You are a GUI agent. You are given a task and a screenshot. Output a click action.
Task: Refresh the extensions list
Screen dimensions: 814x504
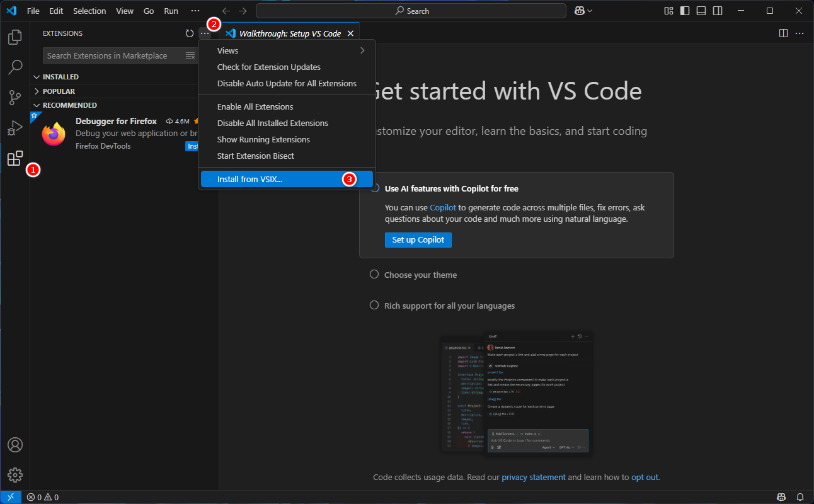(190, 33)
